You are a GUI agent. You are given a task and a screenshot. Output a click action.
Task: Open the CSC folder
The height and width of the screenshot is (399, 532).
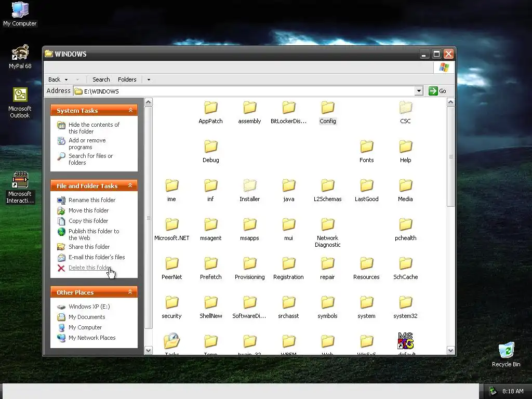click(x=405, y=113)
